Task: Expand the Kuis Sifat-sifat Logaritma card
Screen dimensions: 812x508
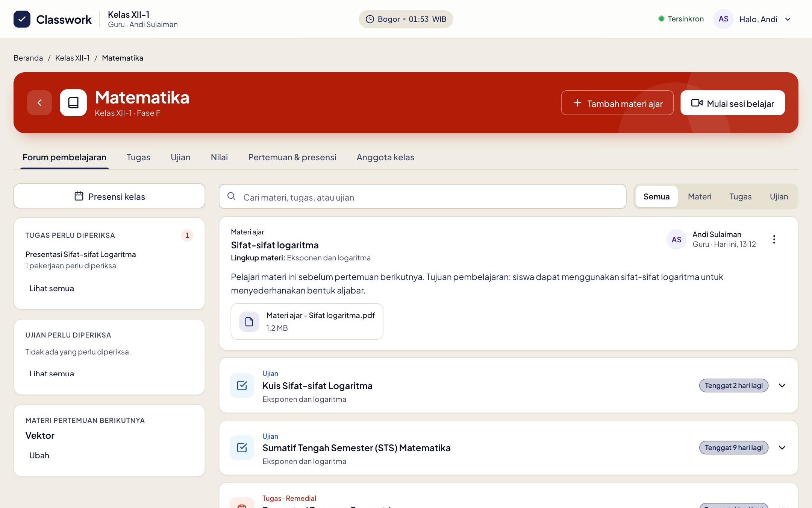Action: [x=782, y=385]
